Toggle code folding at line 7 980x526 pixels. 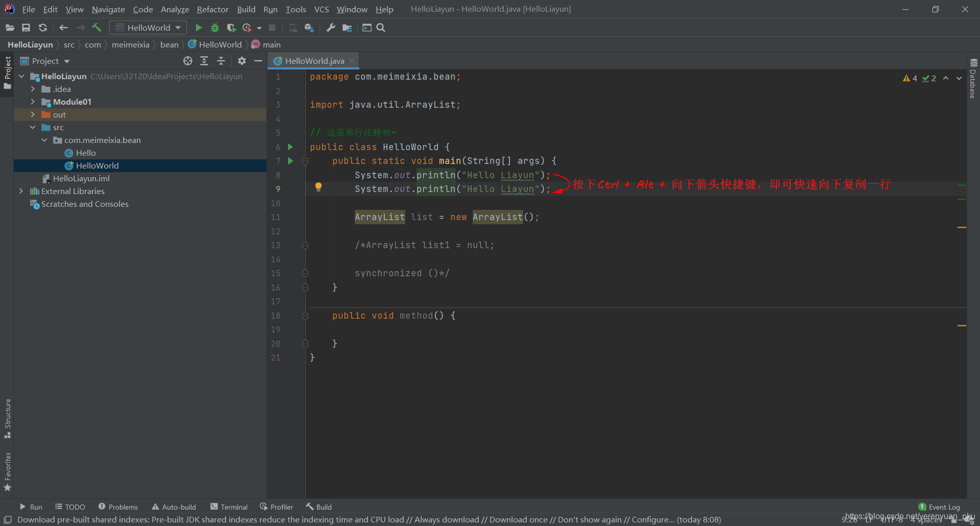(305, 161)
